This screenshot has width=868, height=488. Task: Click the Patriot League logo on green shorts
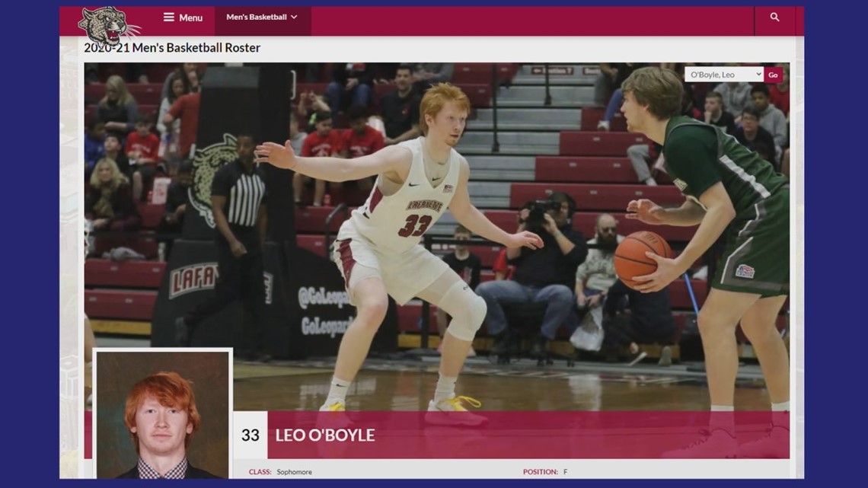(x=744, y=271)
